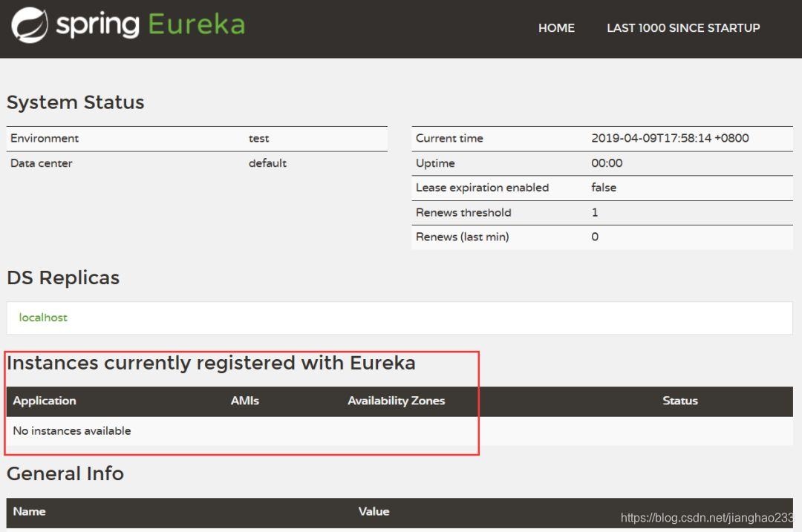
Task: Select the Data center row label
Action: (x=42, y=163)
